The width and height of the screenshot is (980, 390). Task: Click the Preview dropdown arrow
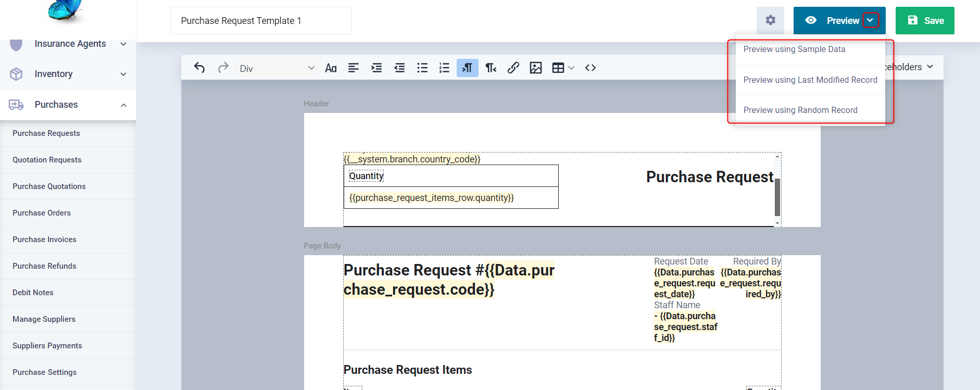pyautogui.click(x=870, y=20)
